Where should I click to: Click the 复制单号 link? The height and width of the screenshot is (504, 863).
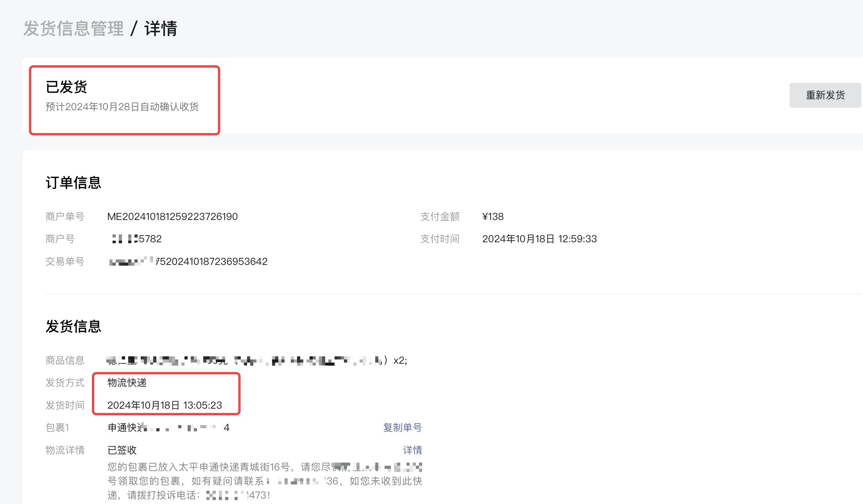click(402, 427)
